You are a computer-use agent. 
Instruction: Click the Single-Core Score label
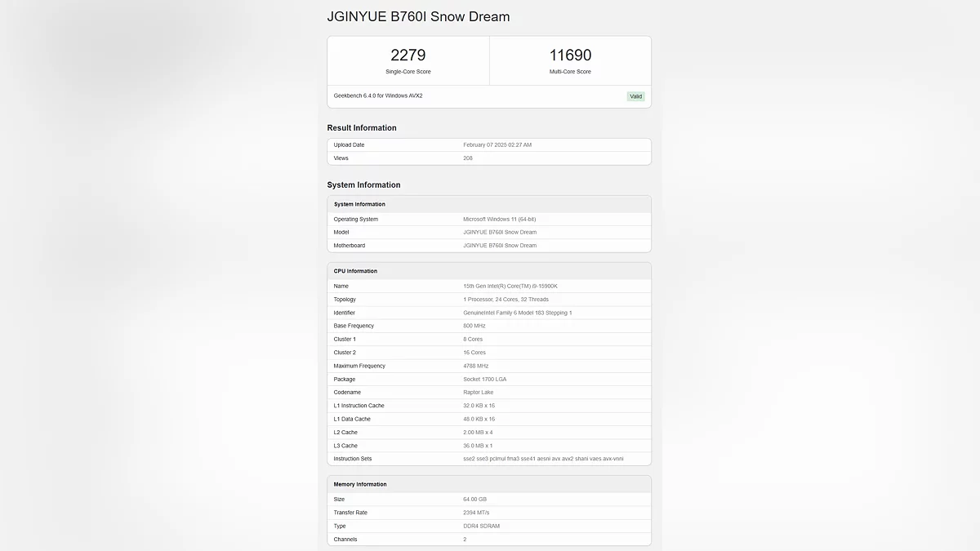tap(408, 72)
